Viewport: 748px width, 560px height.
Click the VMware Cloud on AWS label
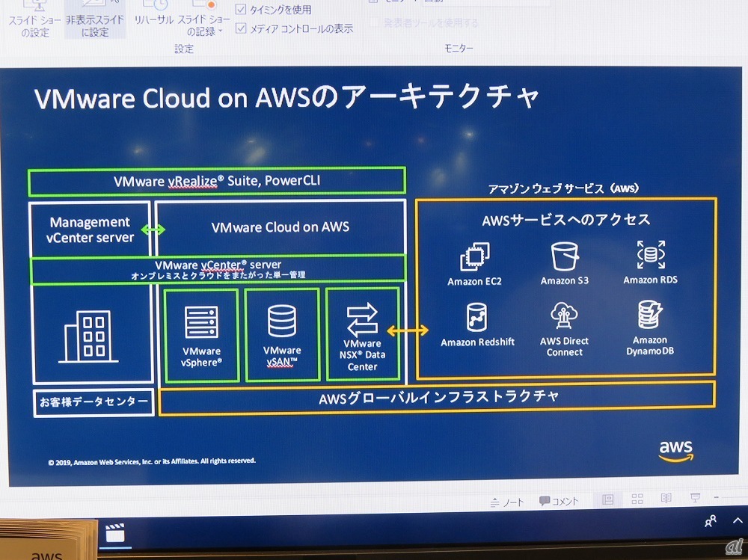(x=280, y=227)
